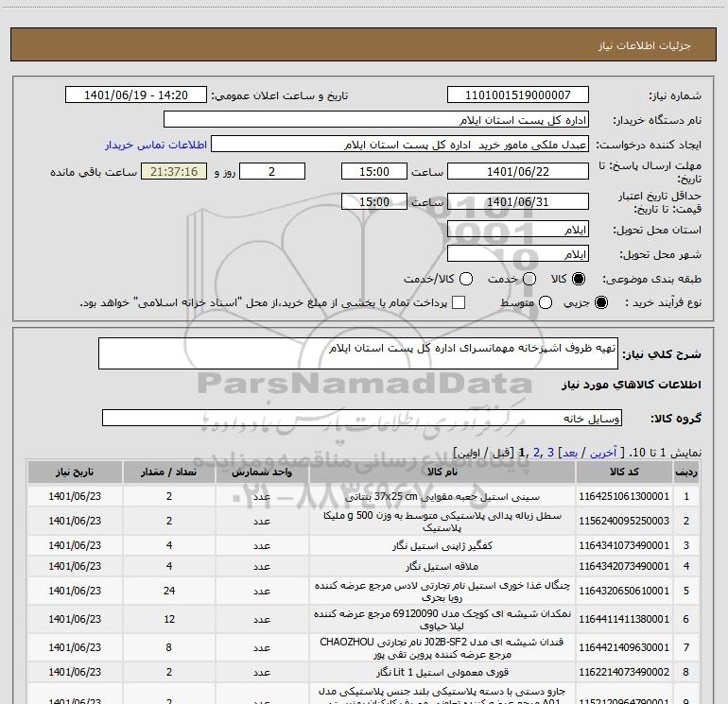Click the چنگال غذا خوری item name

(x=442, y=592)
